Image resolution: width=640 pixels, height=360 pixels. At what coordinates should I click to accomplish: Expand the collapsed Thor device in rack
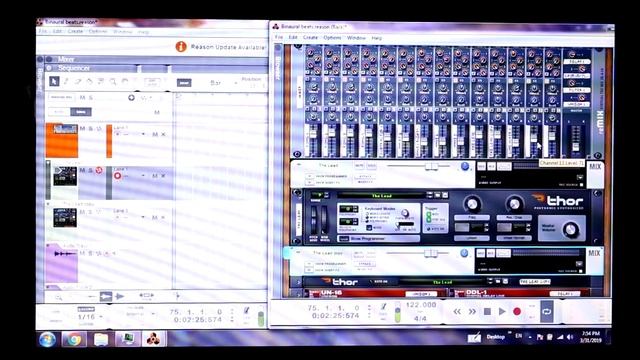298,282
